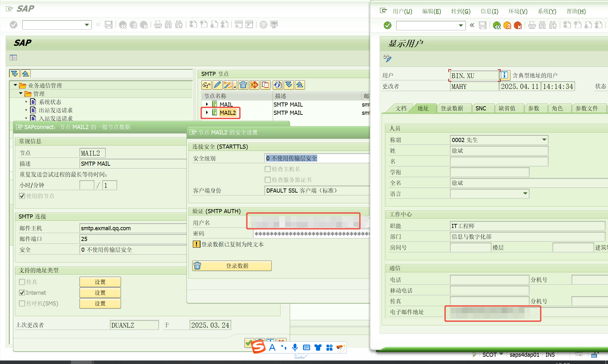Click the 邮件主机 field showing smtp.exmail.qq.com
Image resolution: width=608 pixels, height=364 pixels.
coord(133,228)
